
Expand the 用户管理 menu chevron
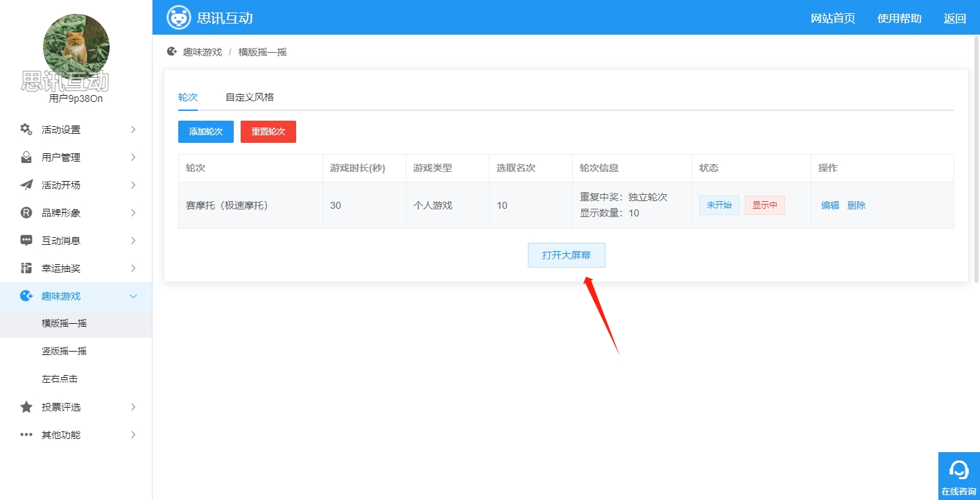pyautogui.click(x=133, y=157)
